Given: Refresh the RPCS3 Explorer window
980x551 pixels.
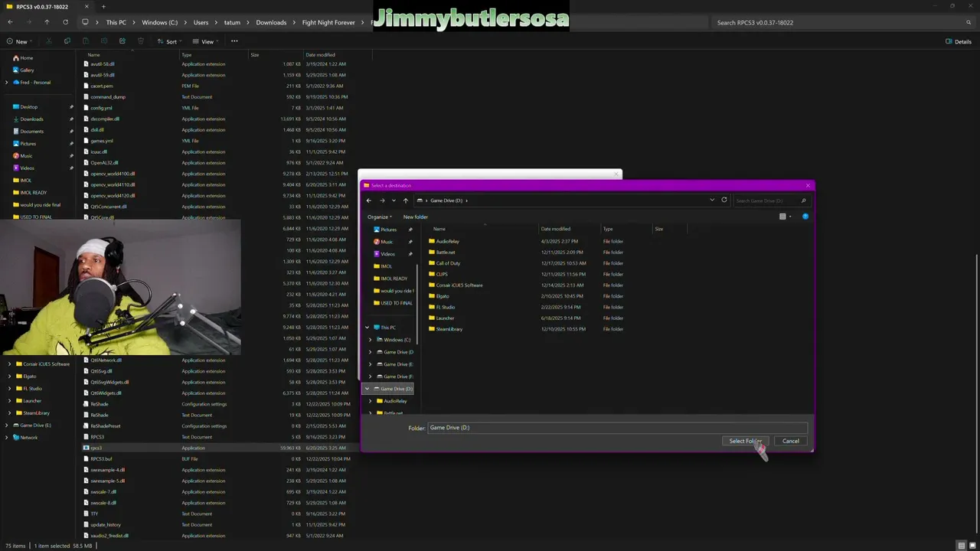Looking at the screenshot, I should coord(65,22).
